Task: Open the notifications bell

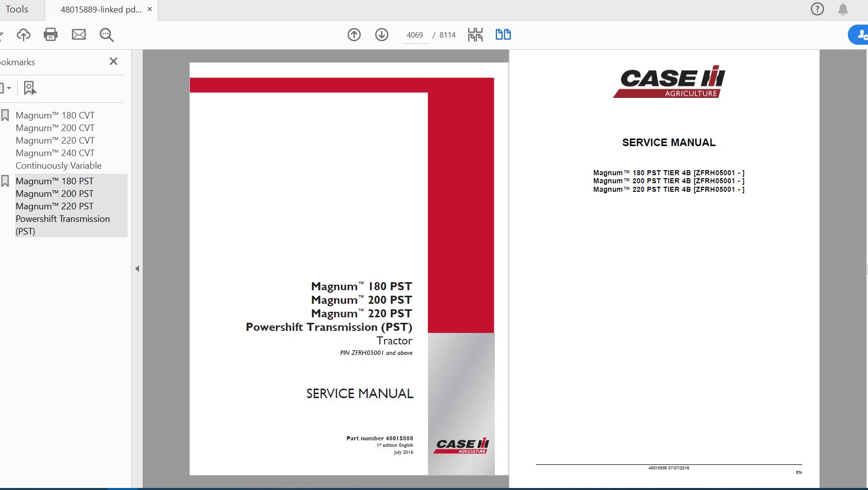Action: 843,9
